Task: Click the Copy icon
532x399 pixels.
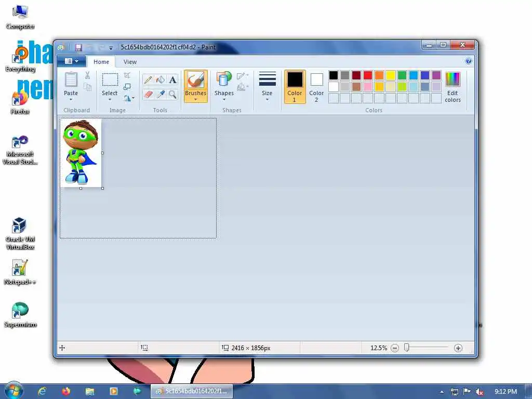Action: 87,87
